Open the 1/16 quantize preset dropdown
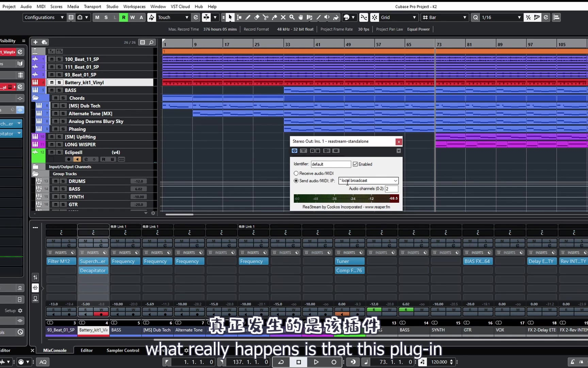This screenshot has width=588, height=368. 501,17
